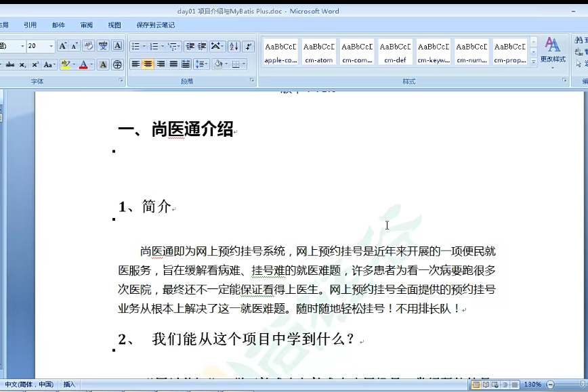Switch to the 视图 ribbon tab
The height and width of the screenshot is (392, 588).
(114, 24)
